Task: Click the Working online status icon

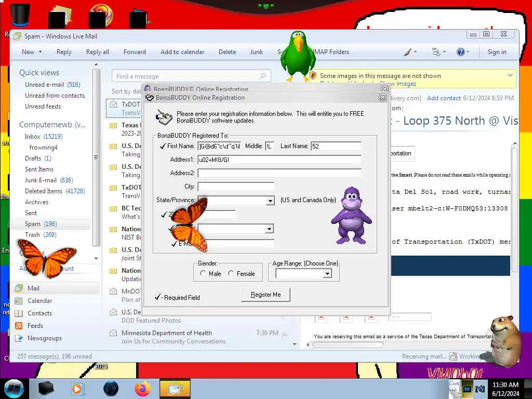Action: (x=453, y=356)
